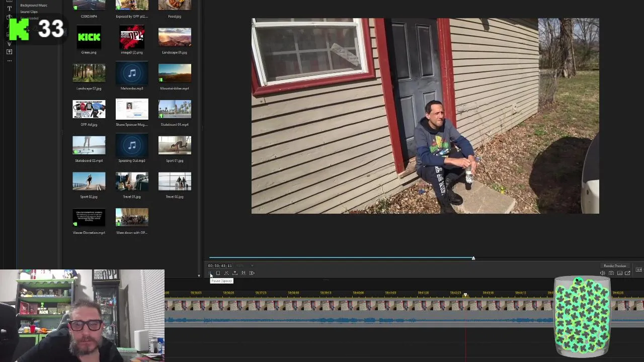Click the Render Preview button
Image resolution: width=644 pixels, height=362 pixels.
pos(615,266)
